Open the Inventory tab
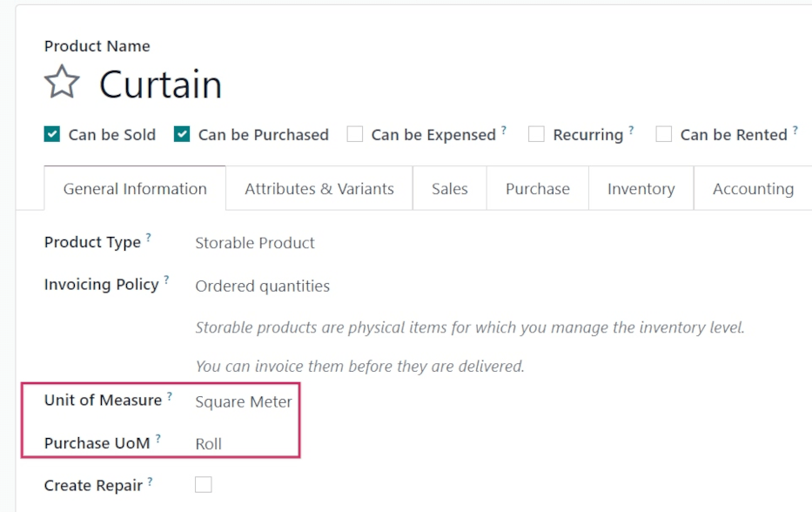The height and width of the screenshot is (512, 812). pos(641,188)
